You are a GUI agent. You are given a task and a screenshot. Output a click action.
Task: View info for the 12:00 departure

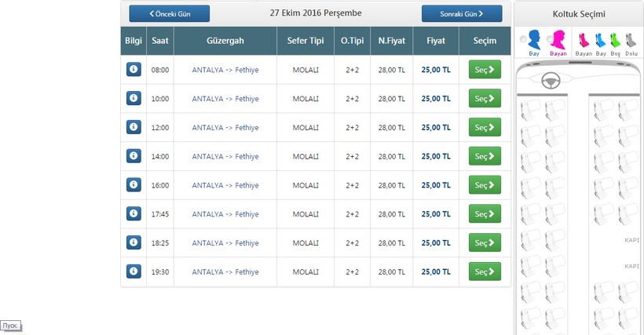point(134,127)
